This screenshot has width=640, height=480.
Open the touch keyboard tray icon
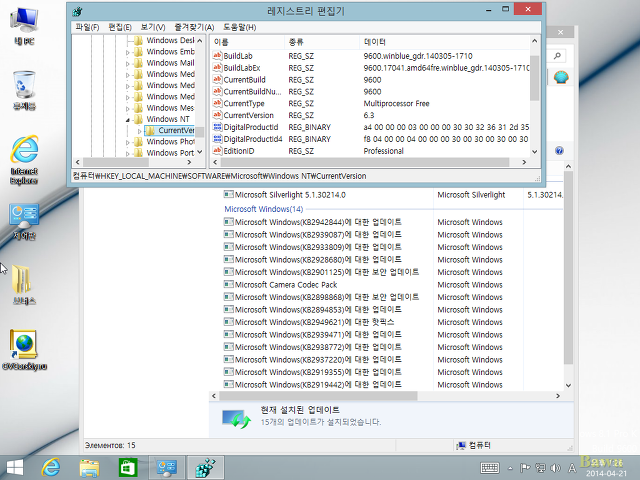point(489,468)
